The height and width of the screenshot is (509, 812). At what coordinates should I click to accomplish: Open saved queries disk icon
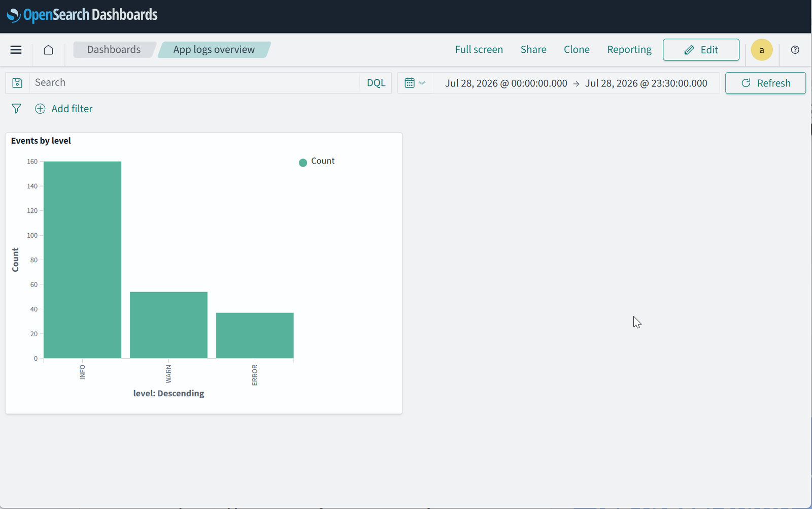(x=17, y=83)
